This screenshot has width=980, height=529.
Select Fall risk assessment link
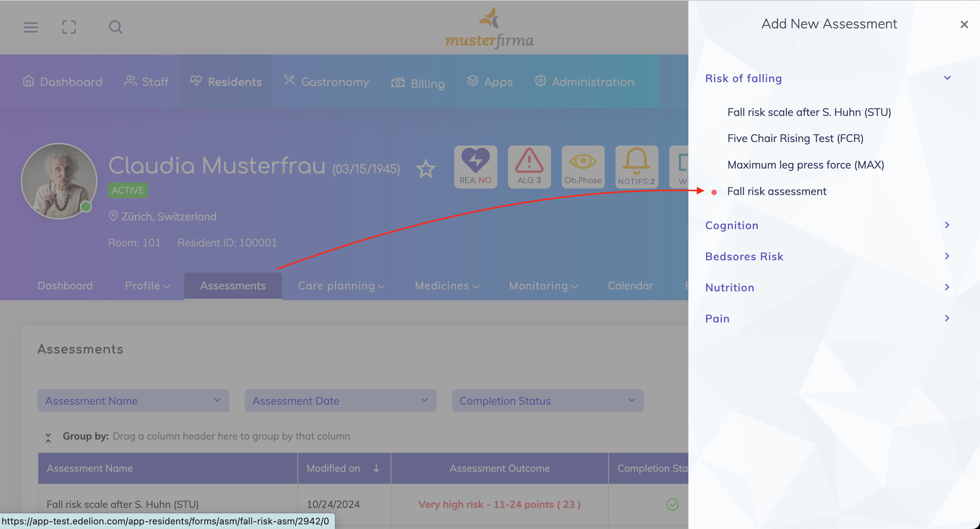[x=777, y=191]
